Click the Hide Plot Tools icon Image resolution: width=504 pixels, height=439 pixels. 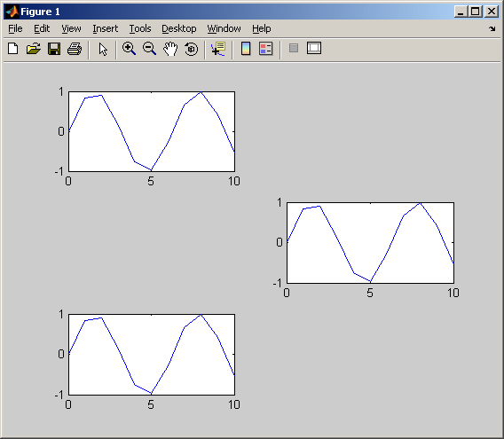tap(294, 48)
